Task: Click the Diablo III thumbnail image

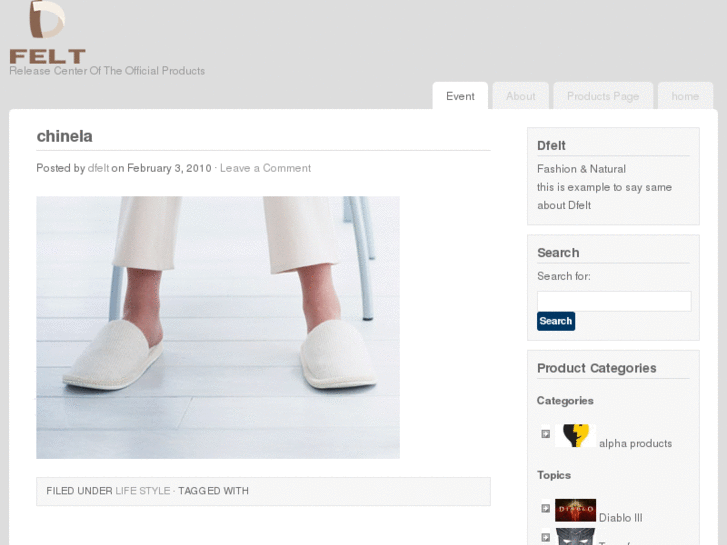Action: click(x=575, y=510)
